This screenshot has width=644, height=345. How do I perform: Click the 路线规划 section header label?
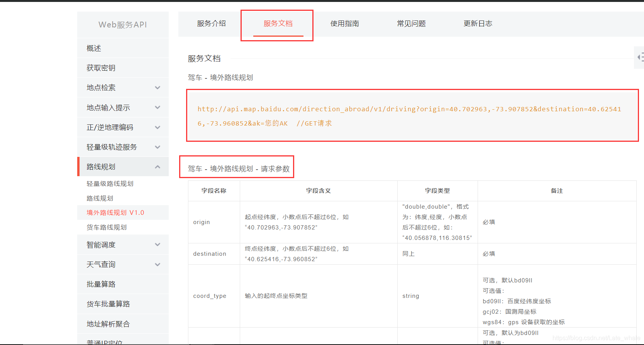(101, 167)
